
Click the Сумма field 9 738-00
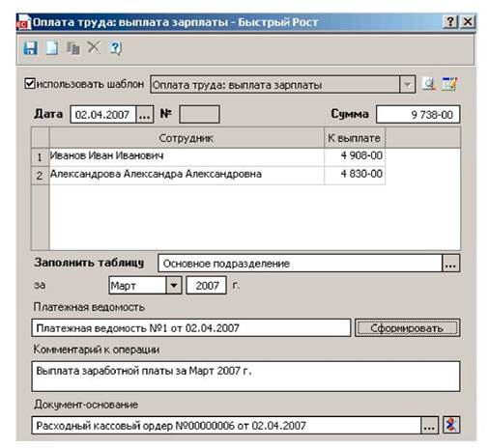coord(417,114)
